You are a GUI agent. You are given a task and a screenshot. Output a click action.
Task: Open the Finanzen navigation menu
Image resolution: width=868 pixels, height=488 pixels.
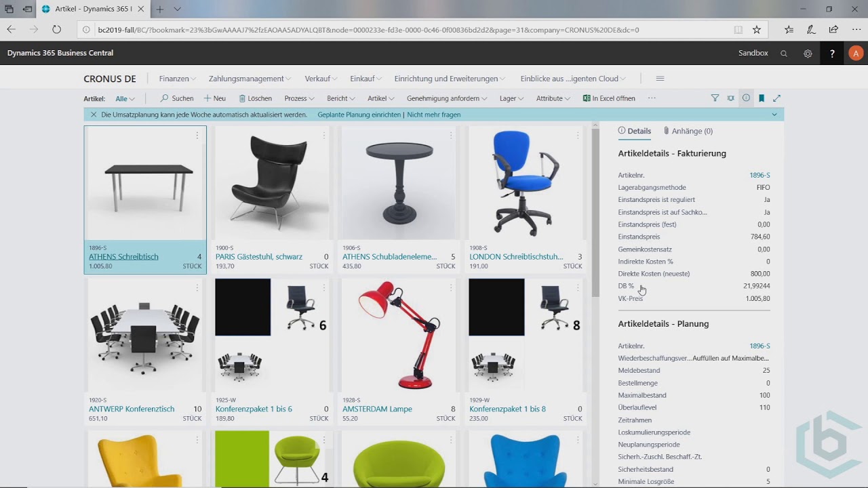[177, 79]
